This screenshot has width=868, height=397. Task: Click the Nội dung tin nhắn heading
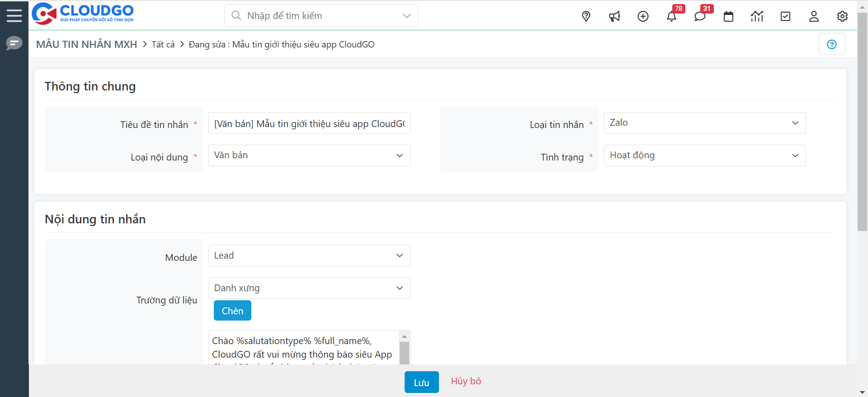click(95, 219)
